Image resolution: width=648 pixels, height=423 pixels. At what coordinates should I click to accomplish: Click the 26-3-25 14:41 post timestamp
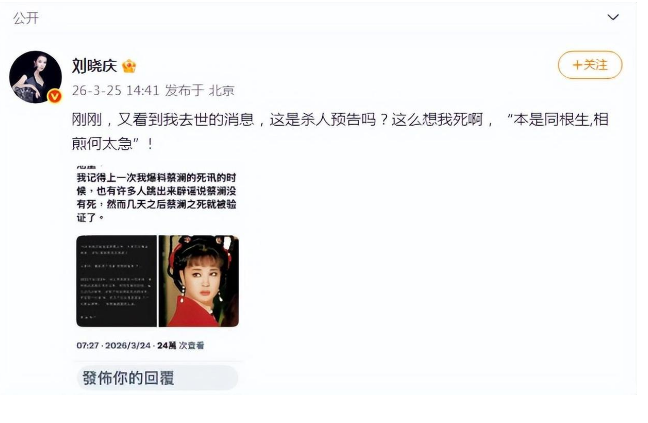[x=115, y=90]
